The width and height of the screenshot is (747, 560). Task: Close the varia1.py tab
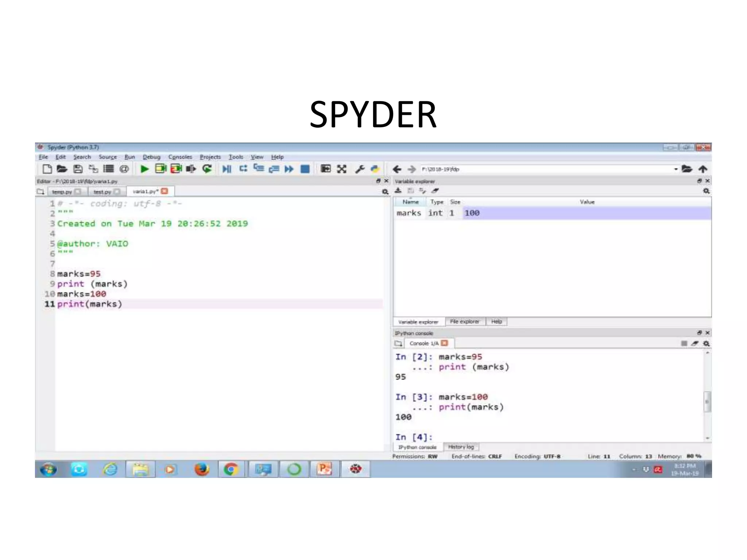tap(165, 191)
